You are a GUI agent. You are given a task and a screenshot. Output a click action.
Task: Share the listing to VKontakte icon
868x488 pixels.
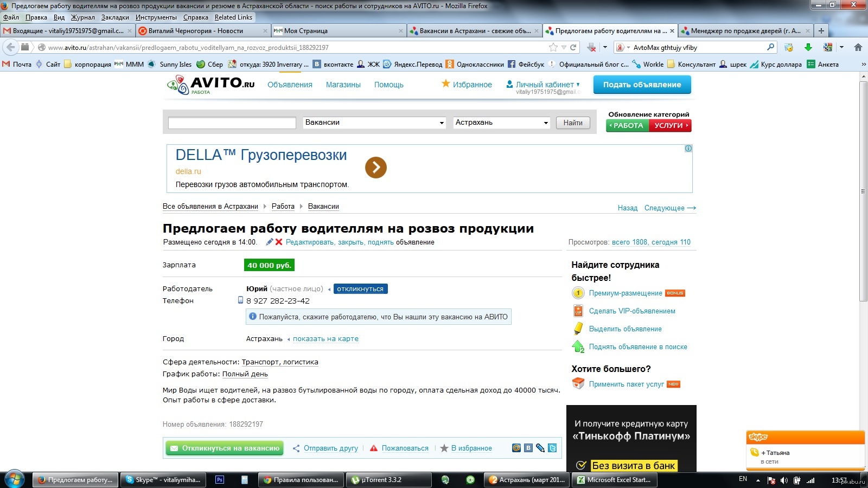[528, 448]
